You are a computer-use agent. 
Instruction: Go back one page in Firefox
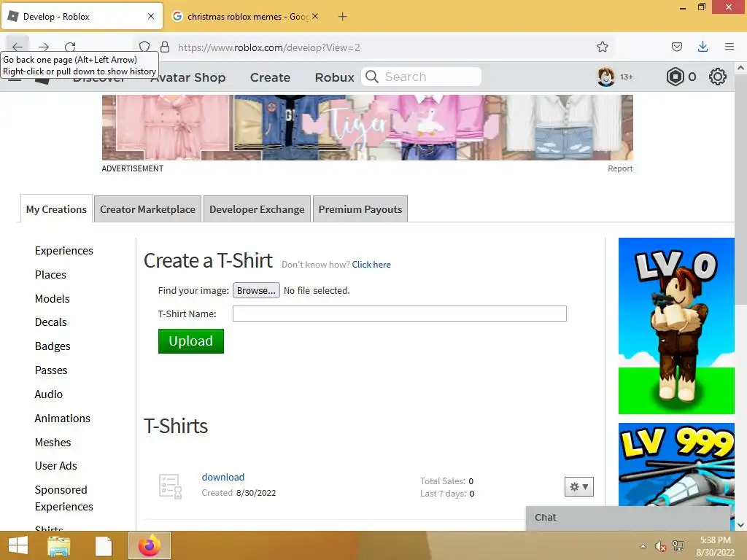pyautogui.click(x=18, y=47)
